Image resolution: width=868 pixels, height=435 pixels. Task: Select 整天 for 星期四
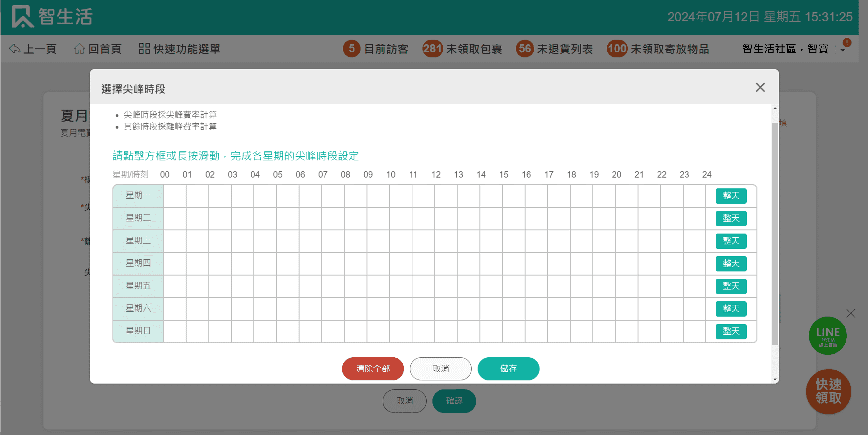[x=731, y=264]
